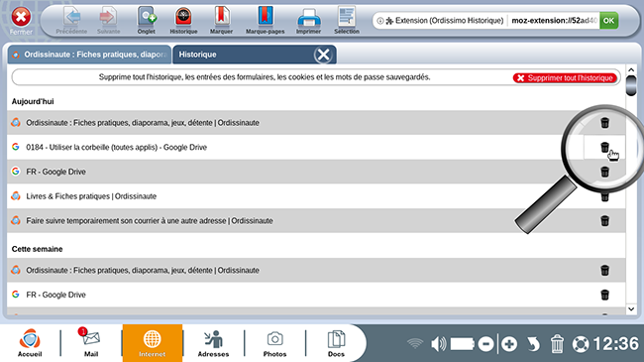644x362 pixels.
Task: Print the page with Imprimer
Action: pos(308,20)
